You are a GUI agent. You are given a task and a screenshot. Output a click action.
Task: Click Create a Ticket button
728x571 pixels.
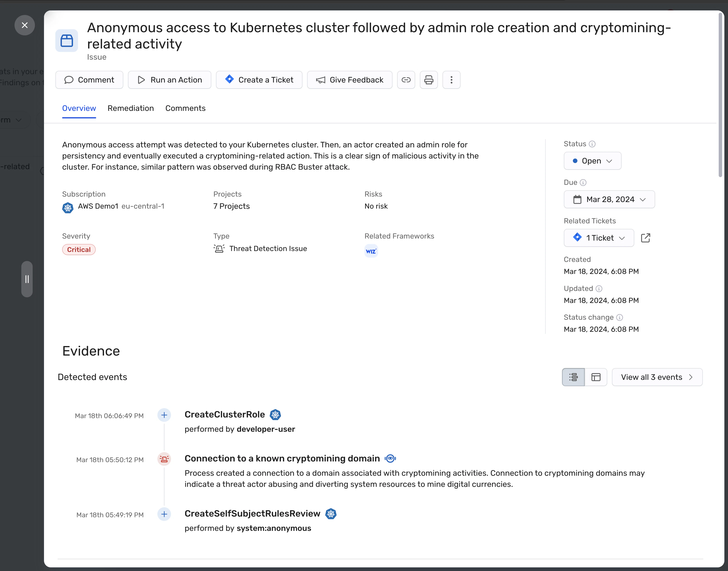259,80
